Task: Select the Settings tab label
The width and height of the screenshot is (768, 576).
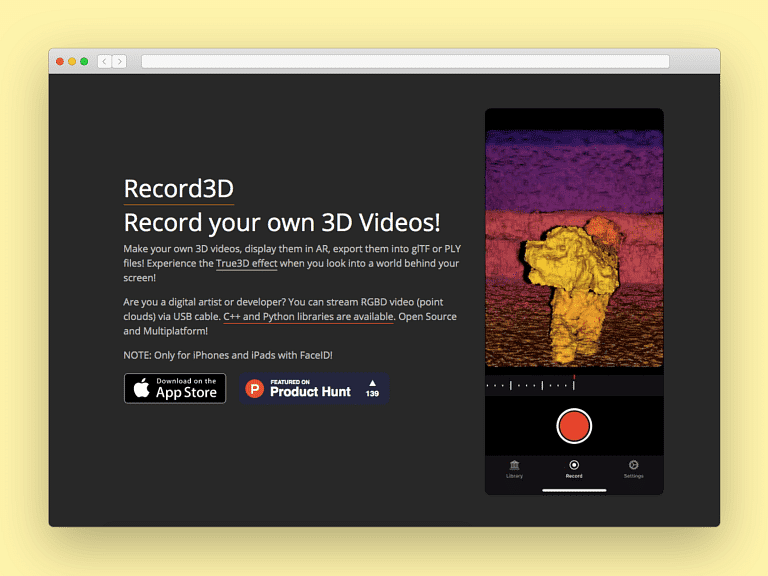Action: pyautogui.click(x=633, y=476)
